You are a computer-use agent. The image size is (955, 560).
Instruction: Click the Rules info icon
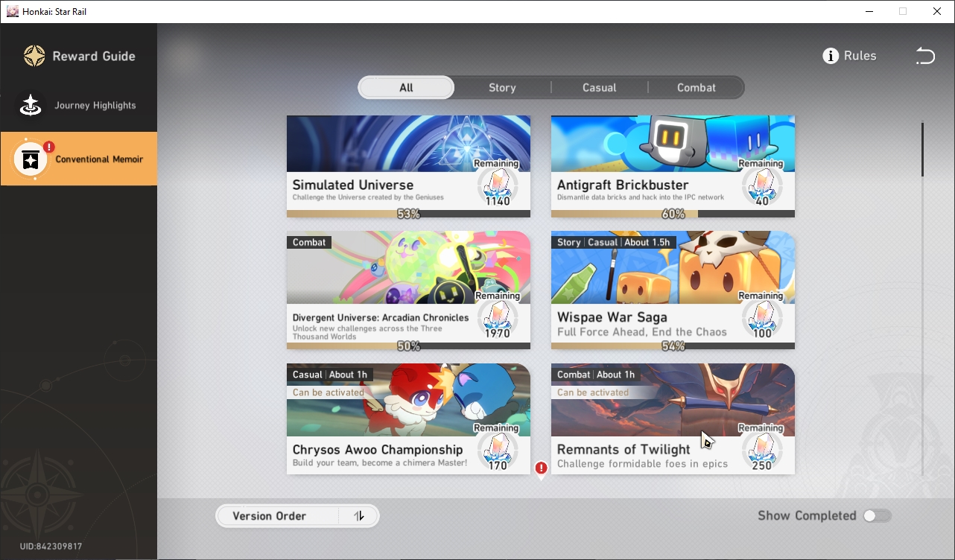coord(831,56)
